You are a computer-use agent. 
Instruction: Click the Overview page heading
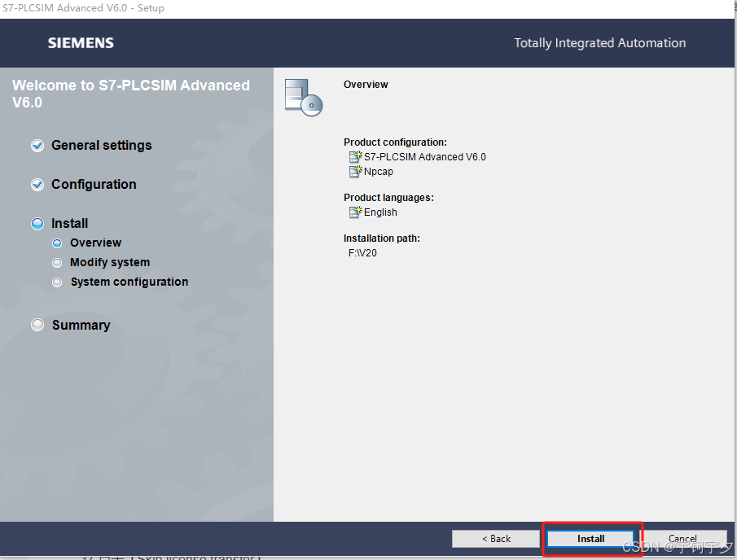pos(366,85)
